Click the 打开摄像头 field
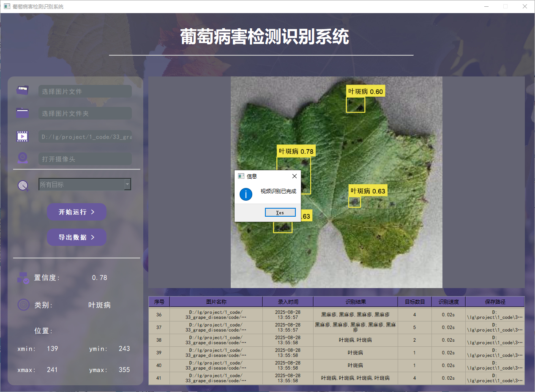535x392 pixels. tap(85, 159)
